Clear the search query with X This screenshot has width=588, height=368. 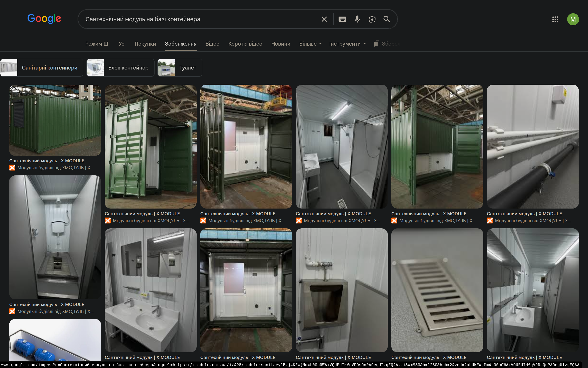[324, 19]
